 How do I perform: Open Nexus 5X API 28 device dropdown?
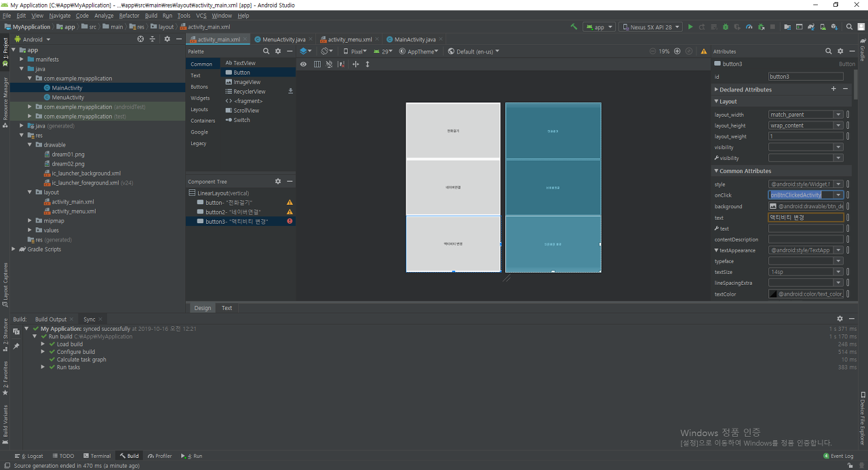click(650, 27)
